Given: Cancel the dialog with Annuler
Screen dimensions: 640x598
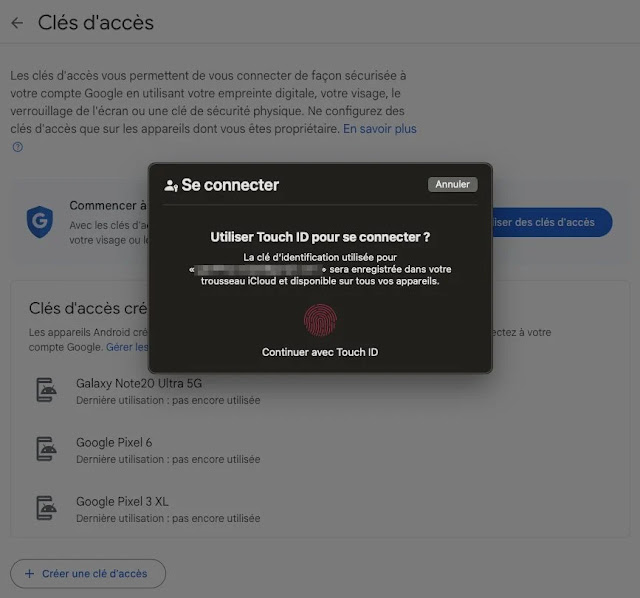Looking at the screenshot, I should 452,185.
